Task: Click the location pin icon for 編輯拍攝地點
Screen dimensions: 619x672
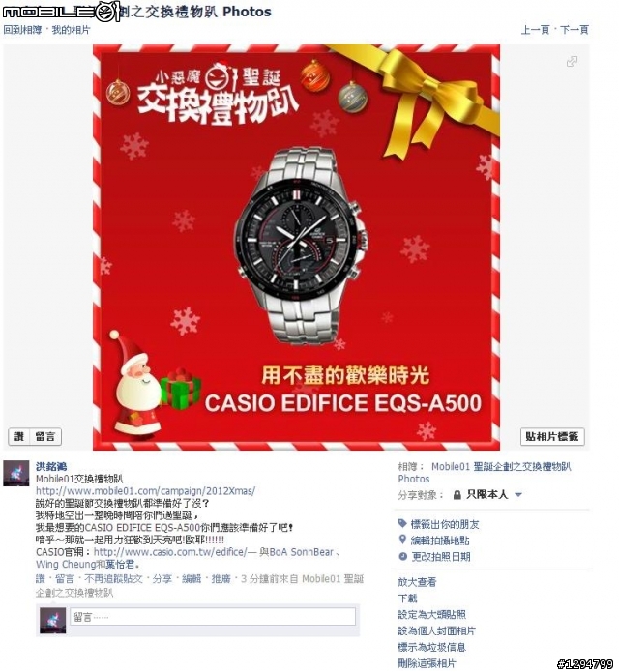Action: [402, 540]
